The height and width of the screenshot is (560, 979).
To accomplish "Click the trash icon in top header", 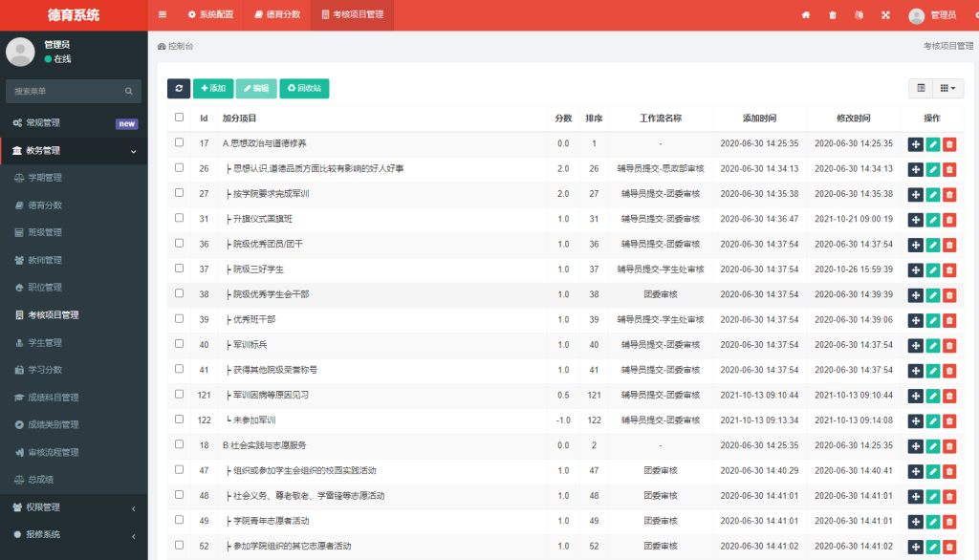I will pyautogui.click(x=833, y=15).
